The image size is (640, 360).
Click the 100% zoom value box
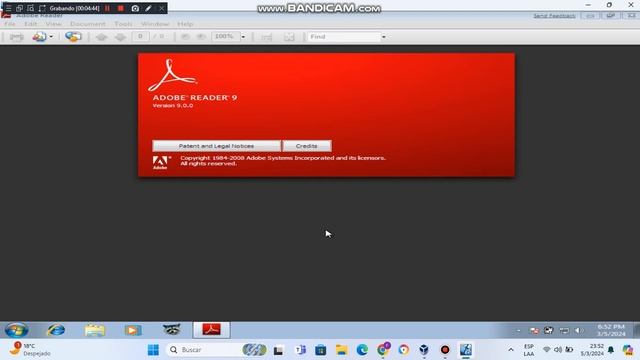[x=226, y=37]
